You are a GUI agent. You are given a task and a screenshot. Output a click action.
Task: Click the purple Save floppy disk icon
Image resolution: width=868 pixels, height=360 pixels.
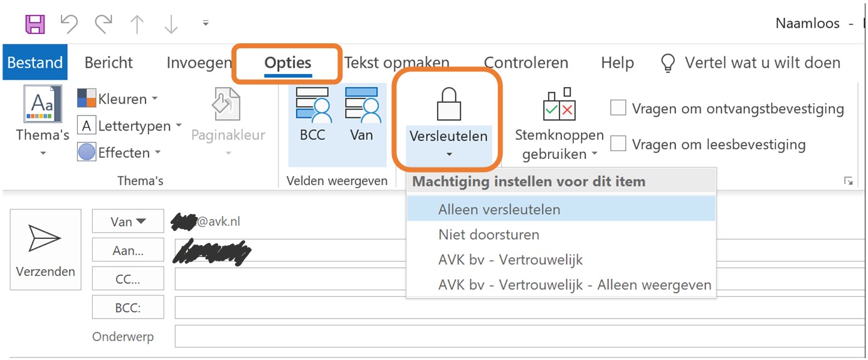pyautogui.click(x=35, y=24)
